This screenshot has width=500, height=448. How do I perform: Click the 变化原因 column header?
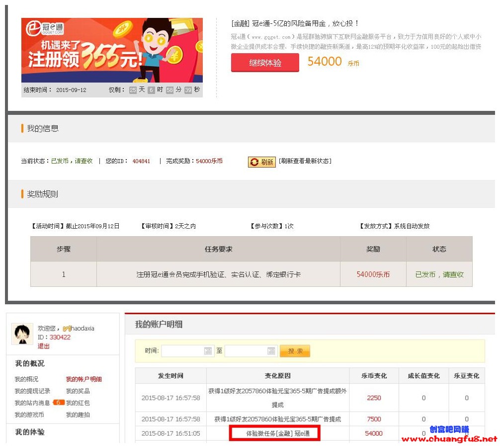pos(278,375)
